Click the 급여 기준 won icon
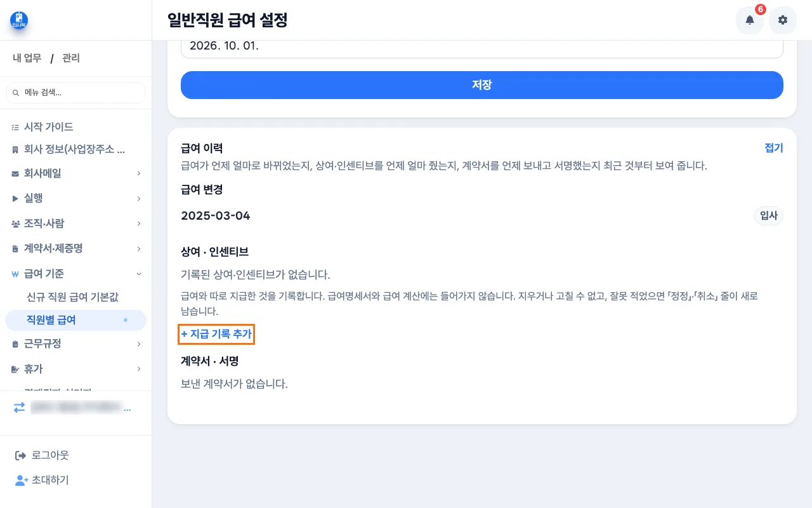The height and width of the screenshot is (508, 812). (15, 274)
